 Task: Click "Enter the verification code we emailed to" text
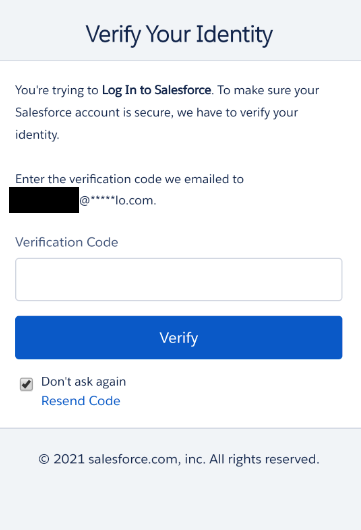click(129, 179)
